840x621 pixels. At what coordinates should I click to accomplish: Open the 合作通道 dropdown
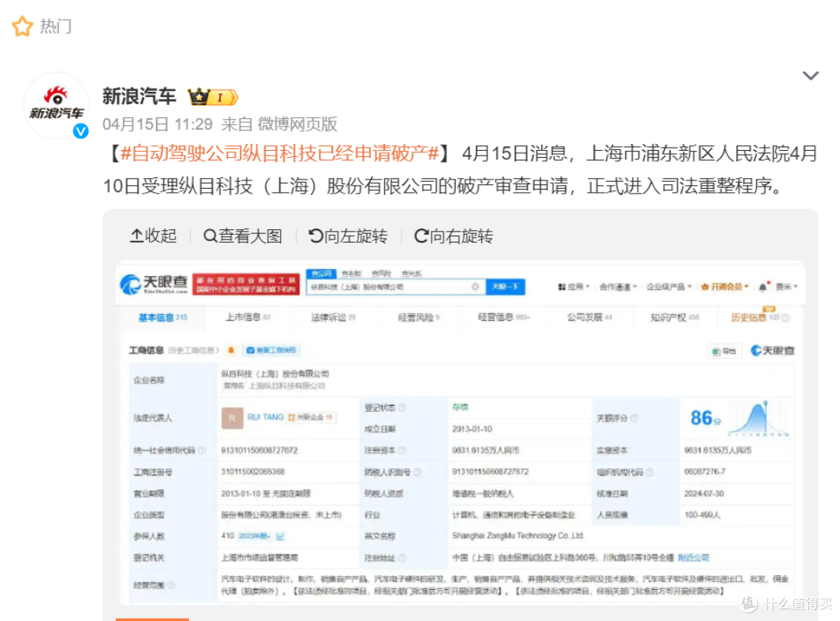point(618,287)
